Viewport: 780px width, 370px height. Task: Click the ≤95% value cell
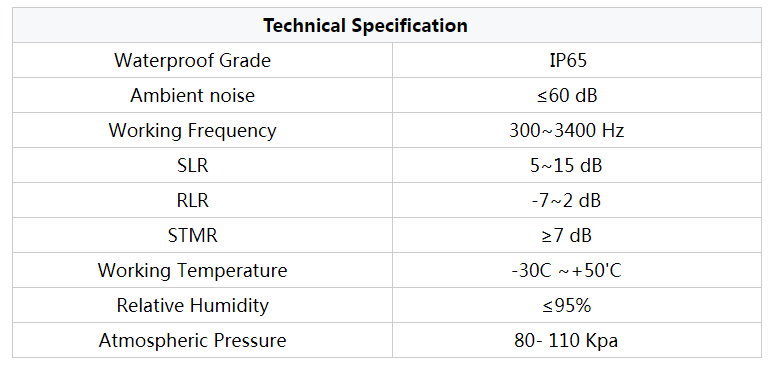577,305
